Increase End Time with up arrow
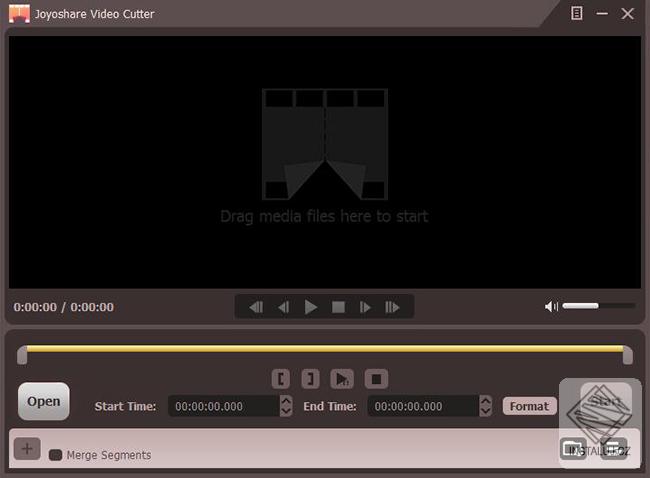The image size is (650, 478). pyautogui.click(x=486, y=401)
